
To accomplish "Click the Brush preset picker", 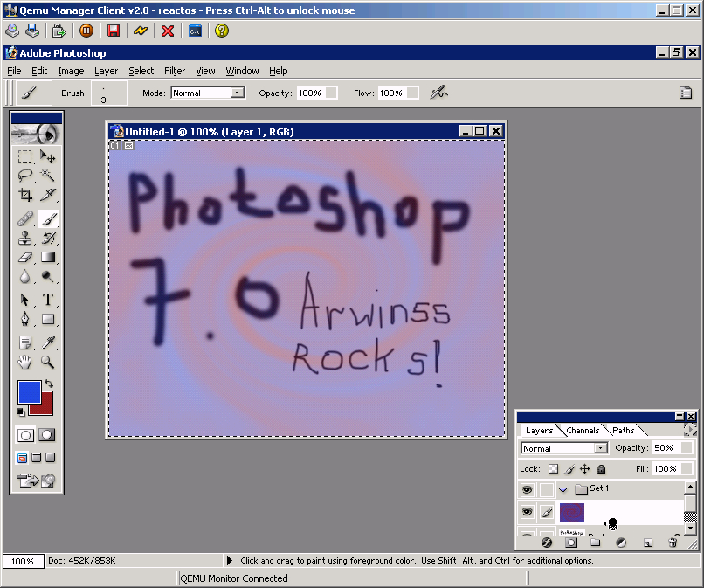I will click(107, 93).
